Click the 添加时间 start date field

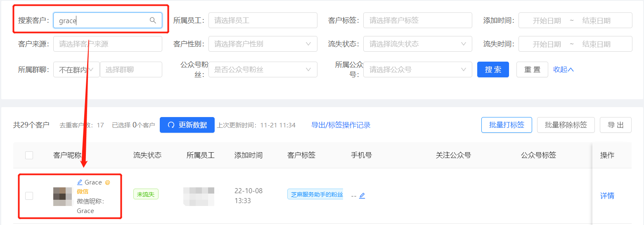[x=547, y=20]
